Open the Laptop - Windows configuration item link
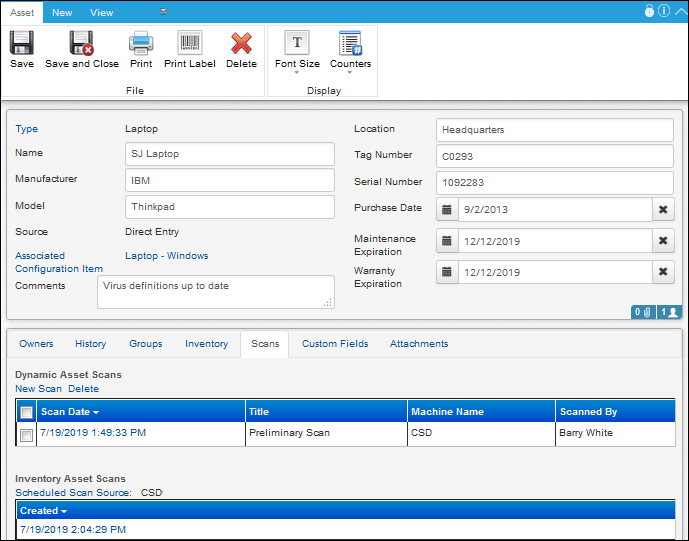Screen dimensions: 689x541 click(167, 256)
